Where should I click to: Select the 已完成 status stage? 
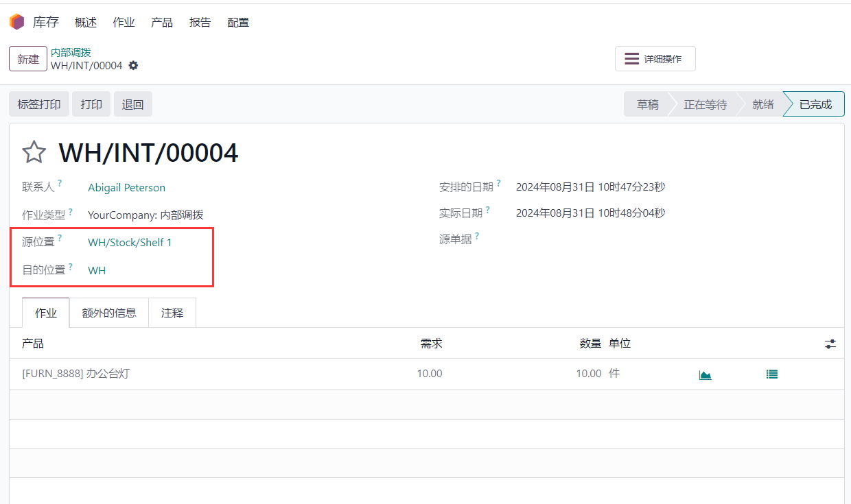point(815,104)
